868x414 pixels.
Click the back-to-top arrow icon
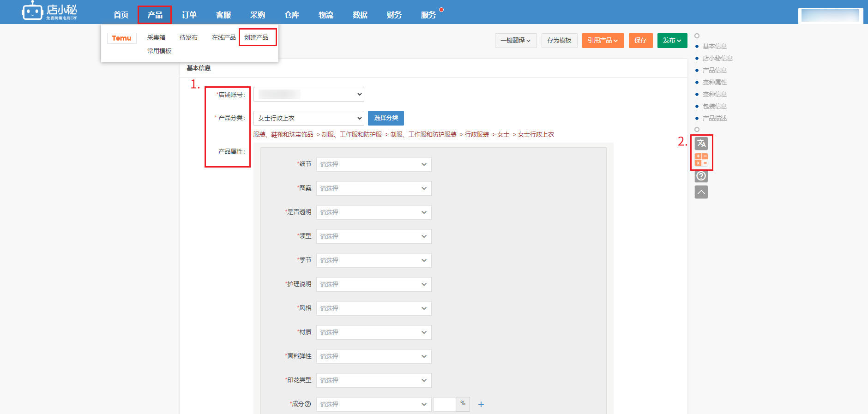[x=701, y=192]
